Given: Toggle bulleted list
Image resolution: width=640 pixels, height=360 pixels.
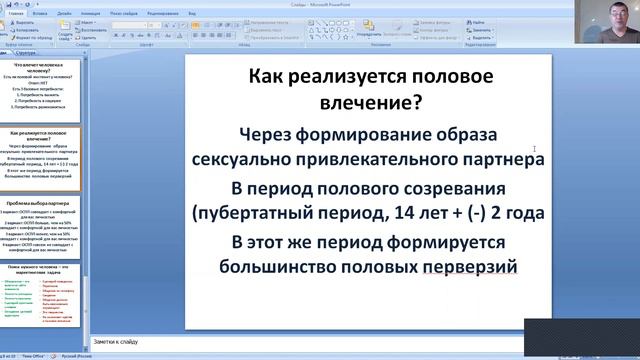Looking at the screenshot, I should pyautogui.click(x=196, y=25).
